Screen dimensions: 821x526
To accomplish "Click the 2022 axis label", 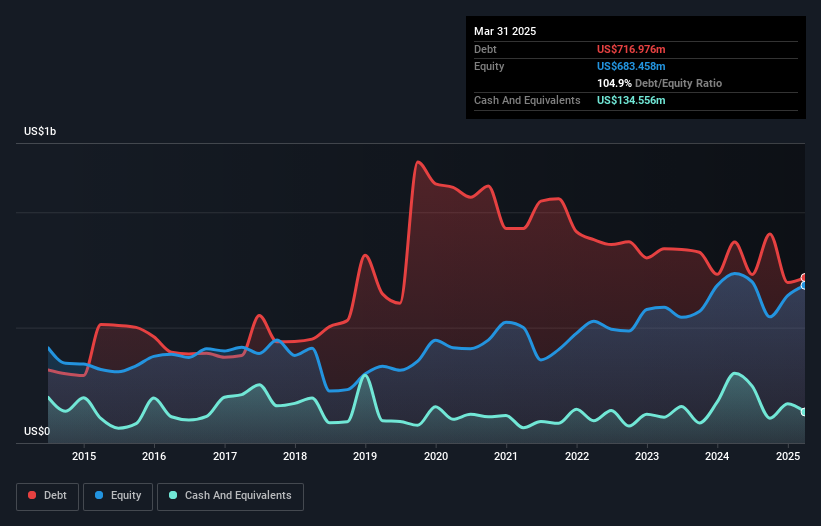I will click(x=576, y=456).
